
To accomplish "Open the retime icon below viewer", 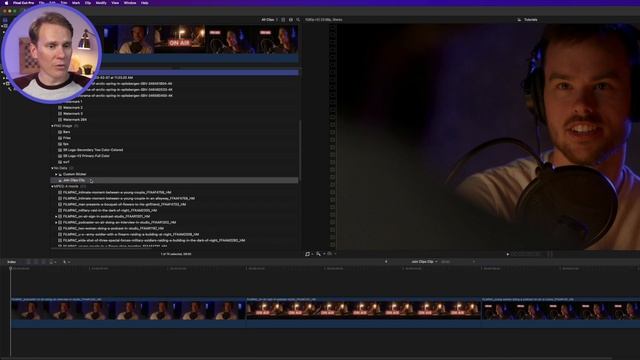I will pyautogui.click(x=331, y=254).
